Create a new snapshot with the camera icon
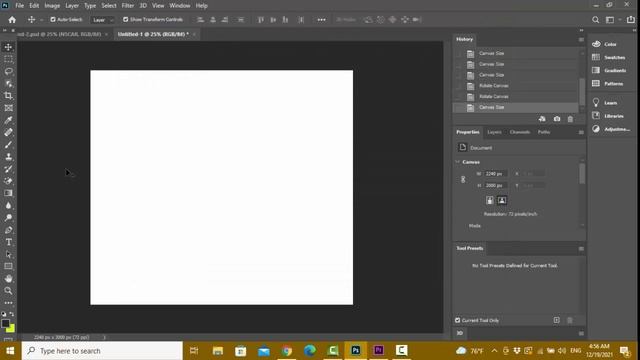640x360 pixels. [x=557, y=119]
